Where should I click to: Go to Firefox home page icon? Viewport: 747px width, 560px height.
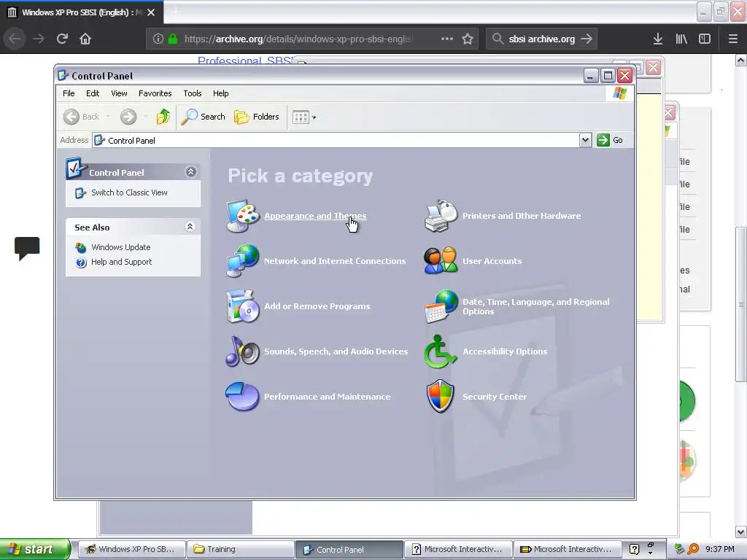[x=85, y=39]
